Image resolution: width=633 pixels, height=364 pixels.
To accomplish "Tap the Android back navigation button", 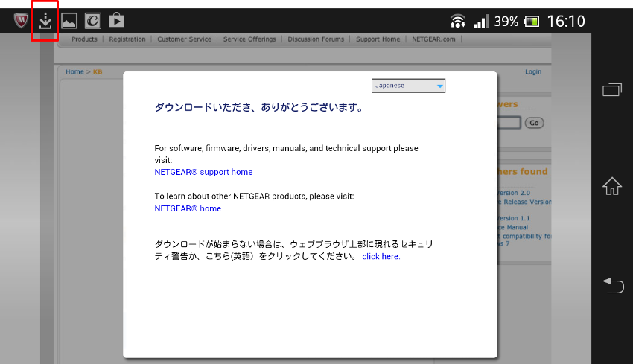I will coord(613,285).
